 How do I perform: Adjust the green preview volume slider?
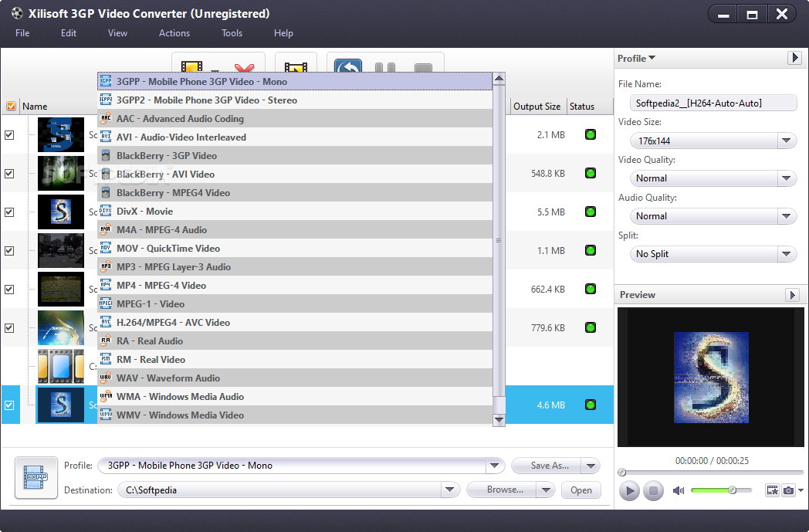coord(721,490)
